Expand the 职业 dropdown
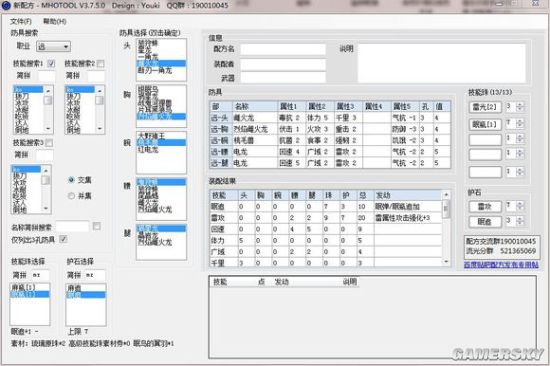The width and height of the screenshot is (550, 366). [53, 46]
